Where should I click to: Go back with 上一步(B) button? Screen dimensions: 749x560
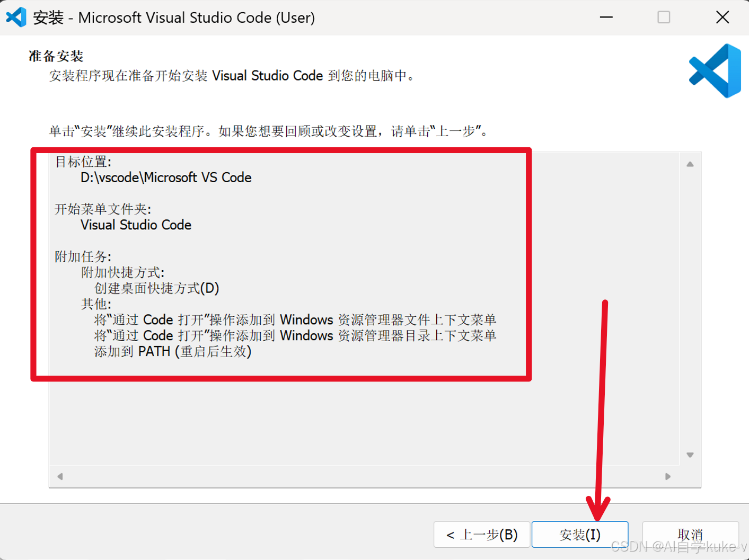[482, 534]
